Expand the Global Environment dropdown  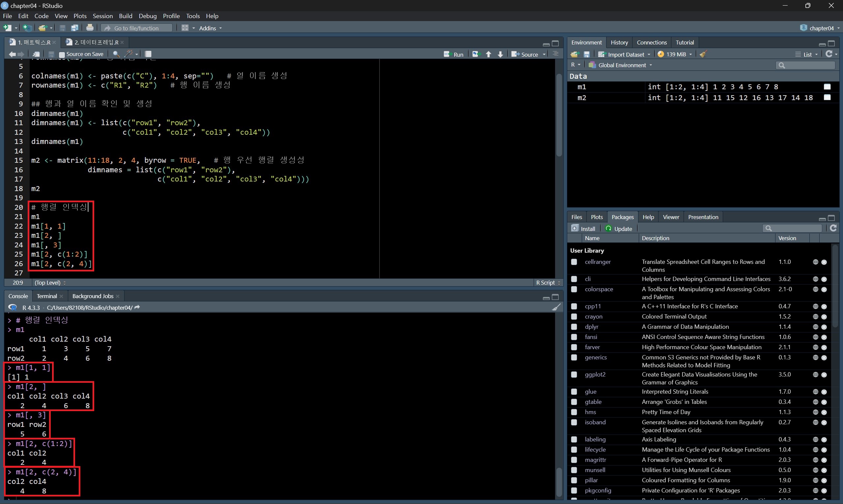coord(622,65)
